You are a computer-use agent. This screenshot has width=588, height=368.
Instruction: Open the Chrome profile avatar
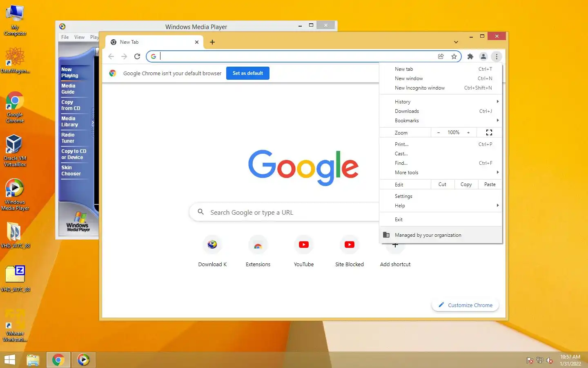[483, 56]
